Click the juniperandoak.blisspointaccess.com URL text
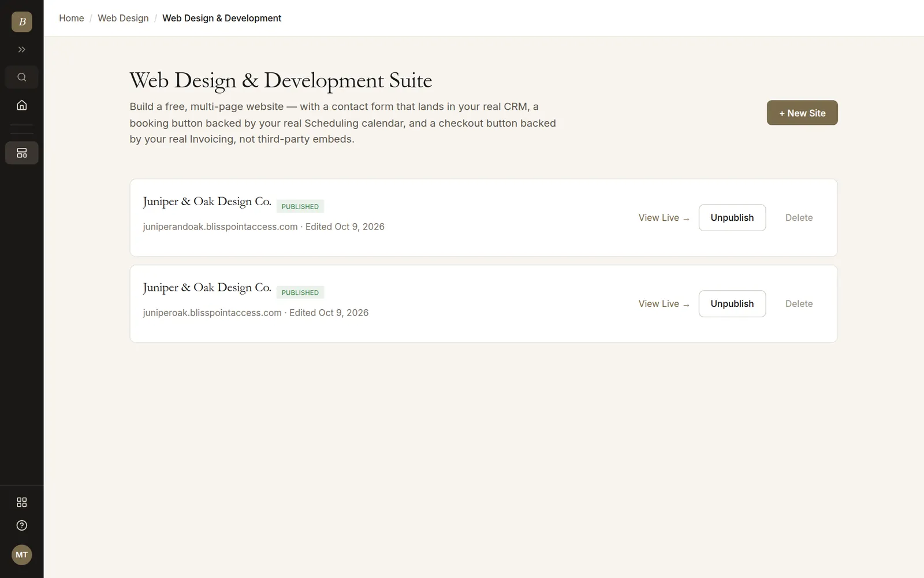Image resolution: width=924 pixels, height=578 pixels. tap(220, 227)
